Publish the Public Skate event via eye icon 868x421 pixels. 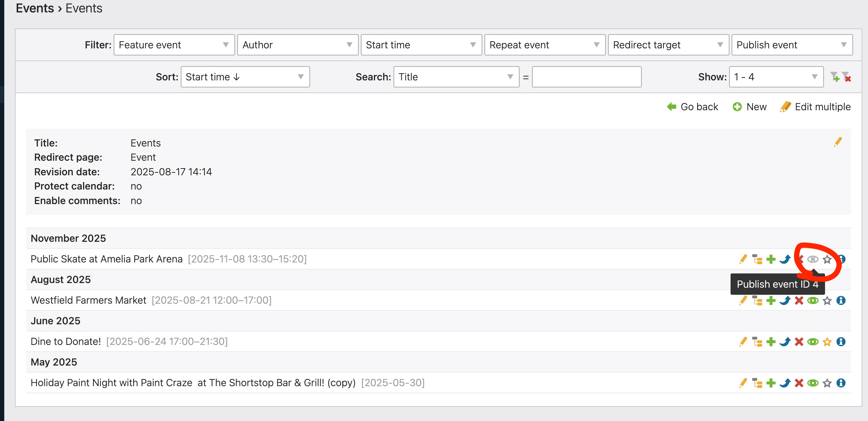point(813,259)
